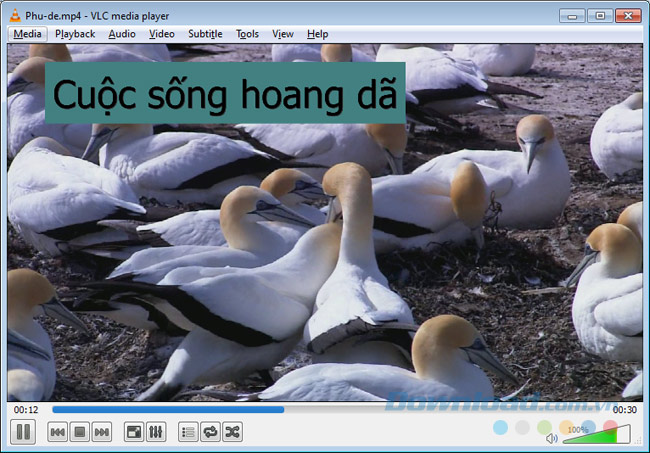Stop the video playback
The width and height of the screenshot is (650, 453).
[x=80, y=432]
